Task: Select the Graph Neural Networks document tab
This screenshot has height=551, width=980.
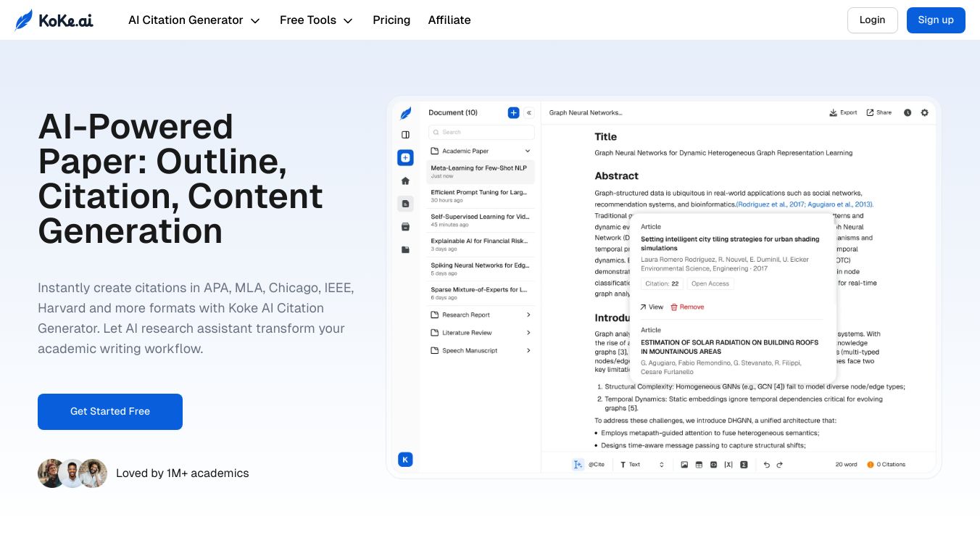Action: 586,113
